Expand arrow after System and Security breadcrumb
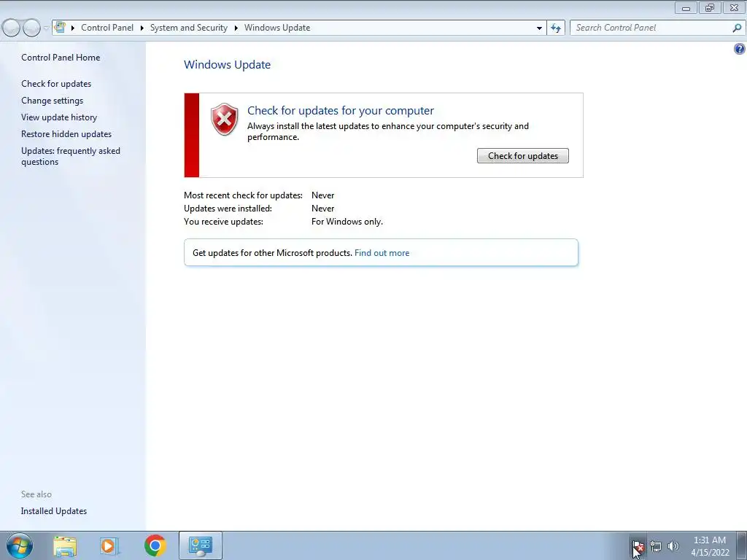 pyautogui.click(x=236, y=28)
